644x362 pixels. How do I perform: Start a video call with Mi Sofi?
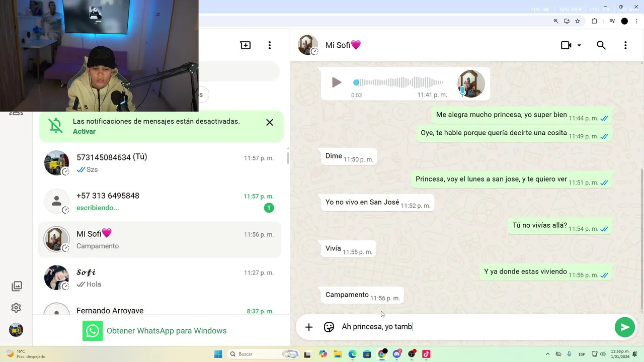click(x=566, y=45)
